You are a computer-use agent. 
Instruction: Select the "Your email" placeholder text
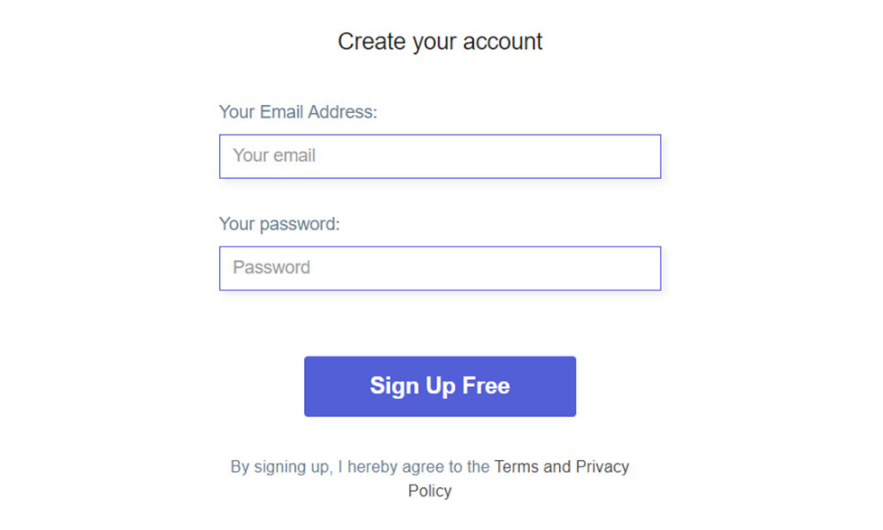pos(274,156)
